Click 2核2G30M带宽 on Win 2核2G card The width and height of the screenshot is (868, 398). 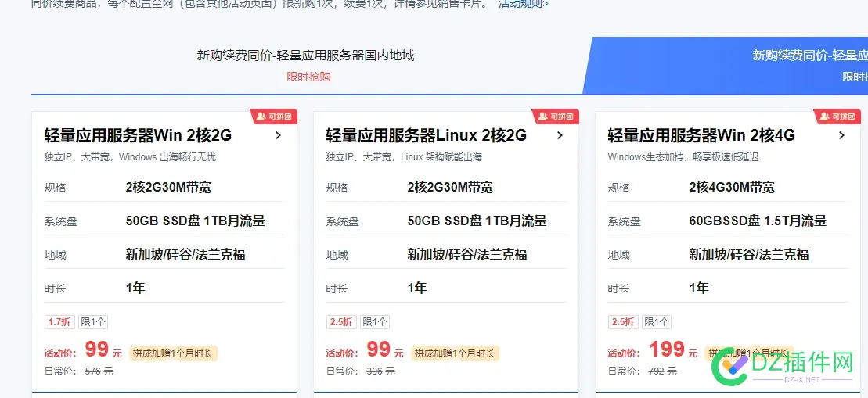(x=168, y=188)
